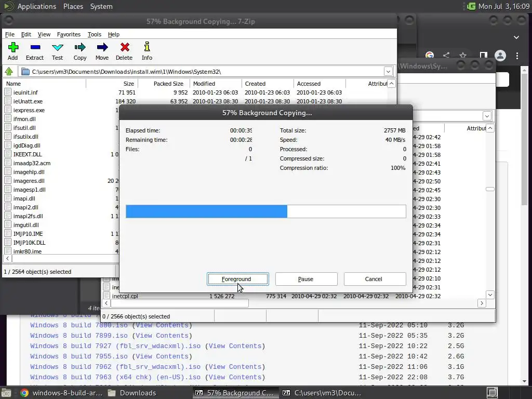The width and height of the screenshot is (532, 399).
Task: Open the View menu
Action: (x=44, y=34)
